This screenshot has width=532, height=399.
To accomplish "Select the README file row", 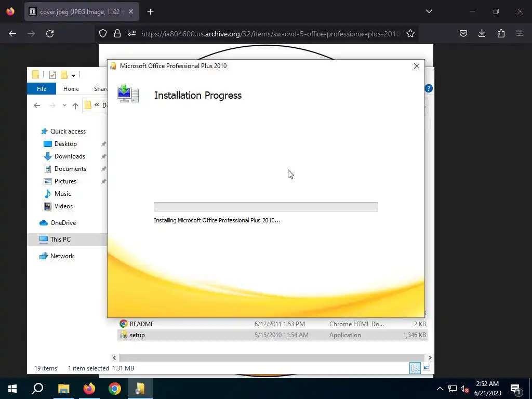I will click(x=272, y=324).
